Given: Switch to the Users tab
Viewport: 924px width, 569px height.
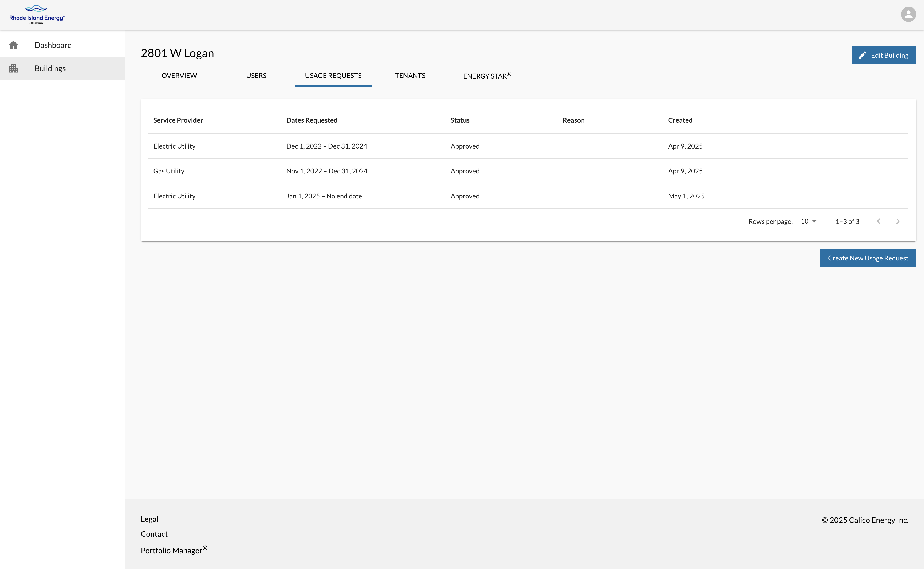Looking at the screenshot, I should [256, 76].
